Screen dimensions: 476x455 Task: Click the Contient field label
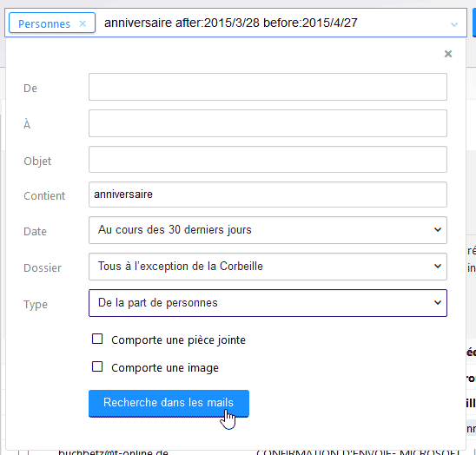(44, 195)
